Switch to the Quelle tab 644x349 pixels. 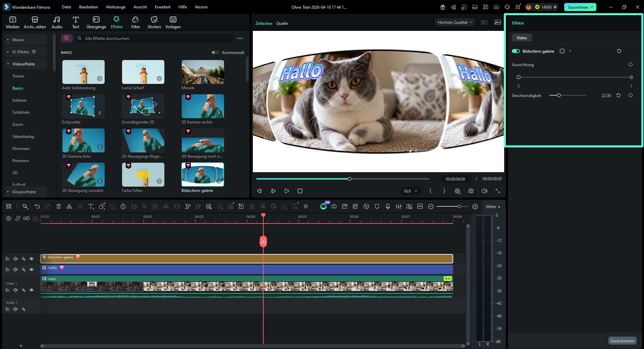click(282, 23)
